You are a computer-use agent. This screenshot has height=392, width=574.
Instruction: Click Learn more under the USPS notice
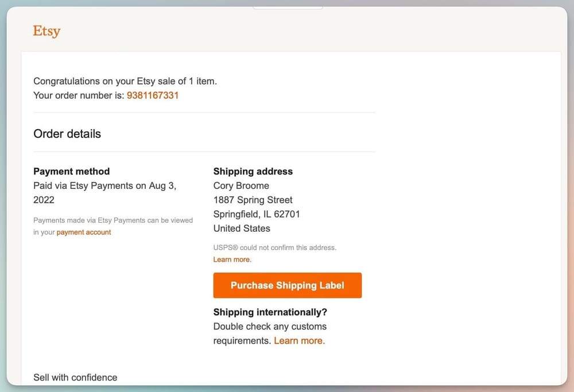pyautogui.click(x=232, y=259)
